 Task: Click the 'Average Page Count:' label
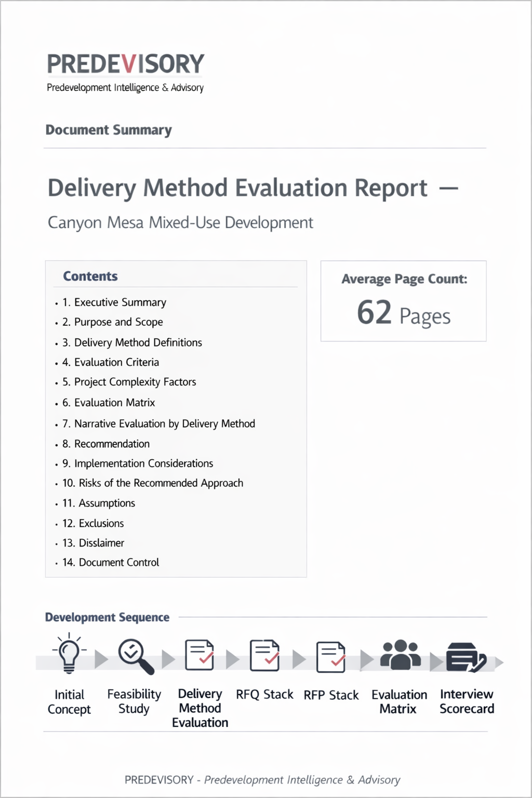(404, 279)
